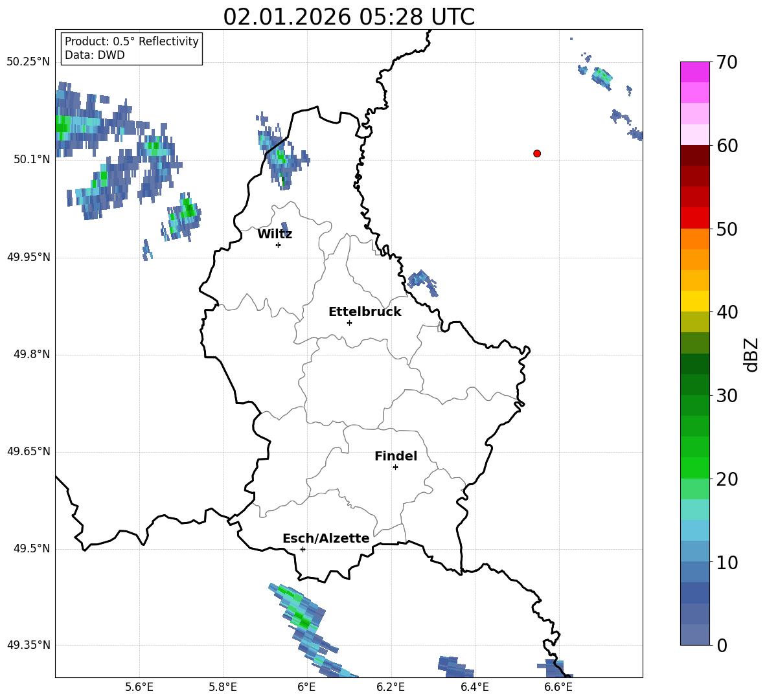Click the red dot marker on the map
This screenshot has height=700, width=767.
point(537,153)
